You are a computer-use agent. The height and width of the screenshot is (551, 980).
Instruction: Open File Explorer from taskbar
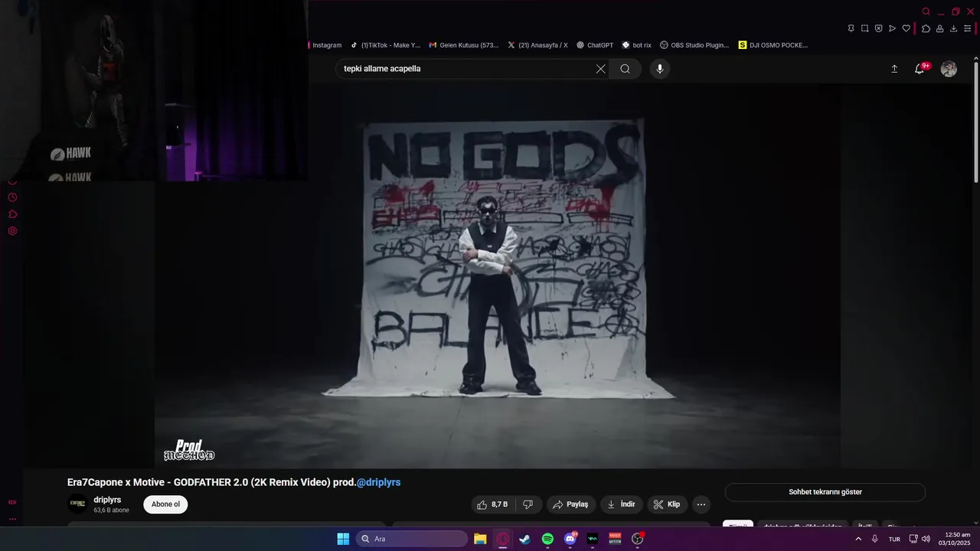coord(480,539)
